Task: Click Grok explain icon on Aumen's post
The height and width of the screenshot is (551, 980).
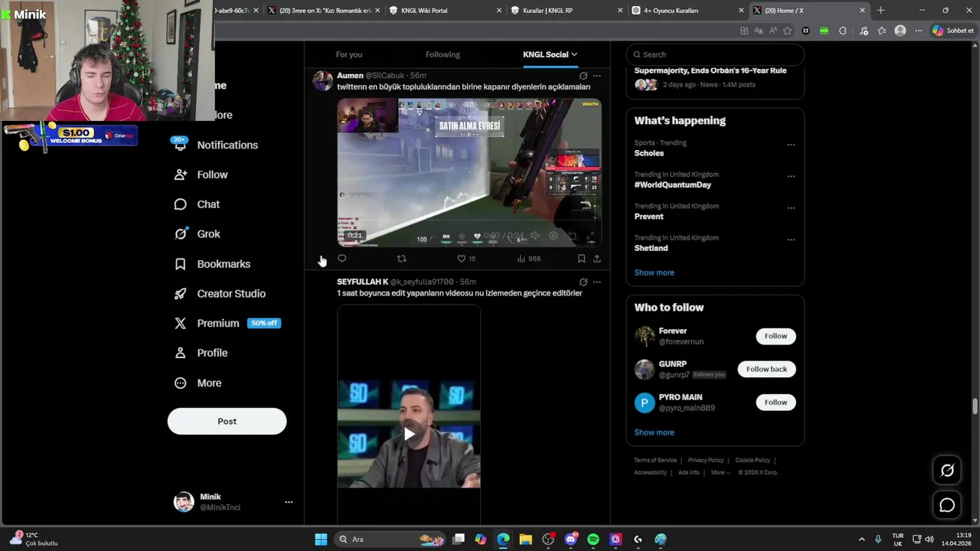Action: (583, 76)
